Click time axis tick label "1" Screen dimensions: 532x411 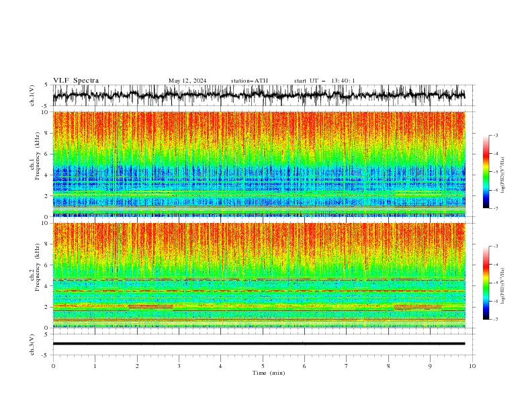(95, 366)
